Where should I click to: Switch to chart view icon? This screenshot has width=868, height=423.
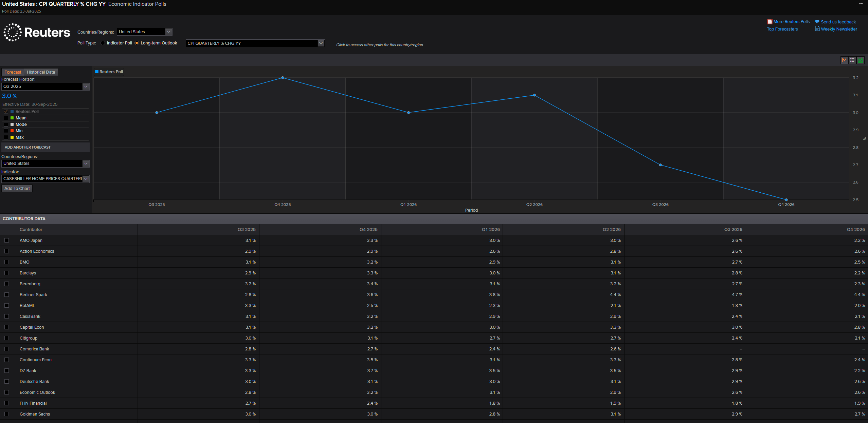844,60
